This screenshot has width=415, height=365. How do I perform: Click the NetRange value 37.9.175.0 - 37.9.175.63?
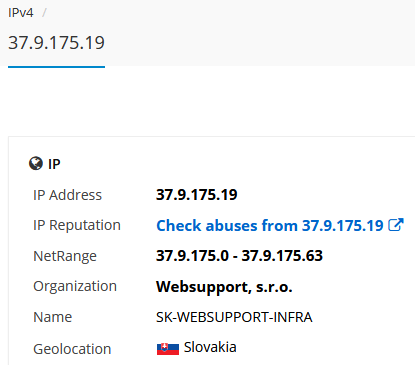[x=239, y=256]
